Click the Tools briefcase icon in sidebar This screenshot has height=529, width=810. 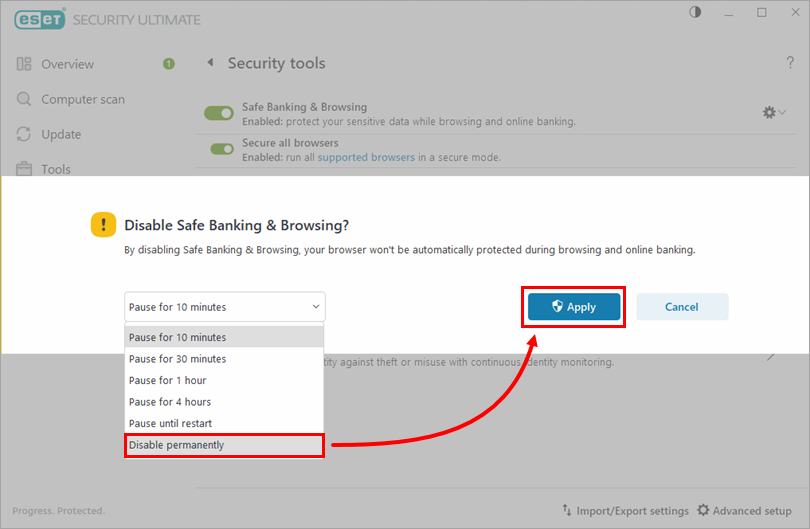click(24, 169)
